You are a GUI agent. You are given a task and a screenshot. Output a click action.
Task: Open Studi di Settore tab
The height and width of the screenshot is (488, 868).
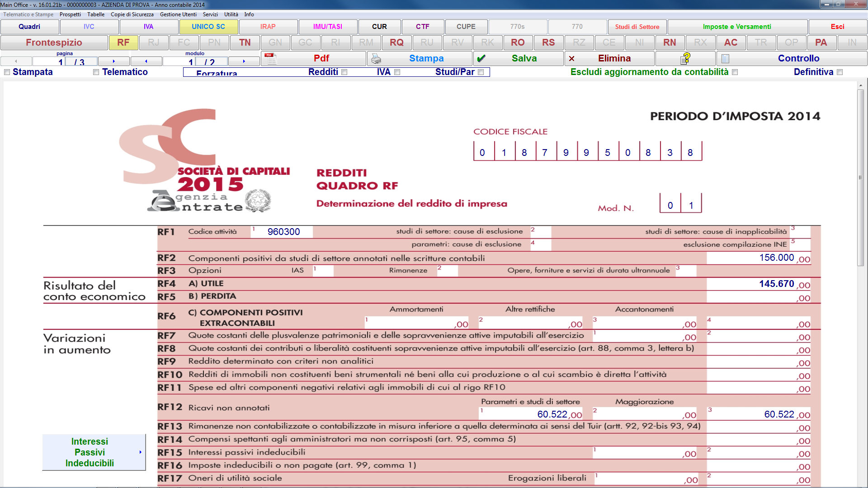pyautogui.click(x=637, y=27)
